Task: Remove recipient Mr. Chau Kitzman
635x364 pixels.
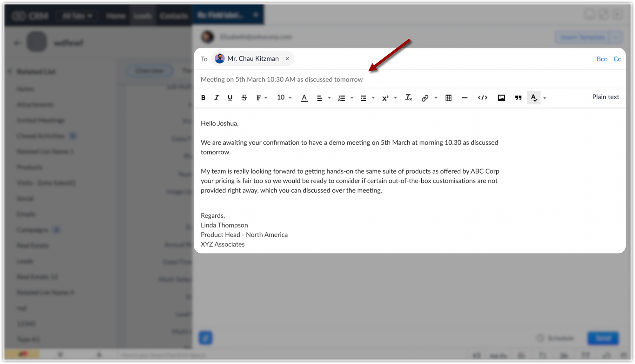Action: pyautogui.click(x=287, y=59)
